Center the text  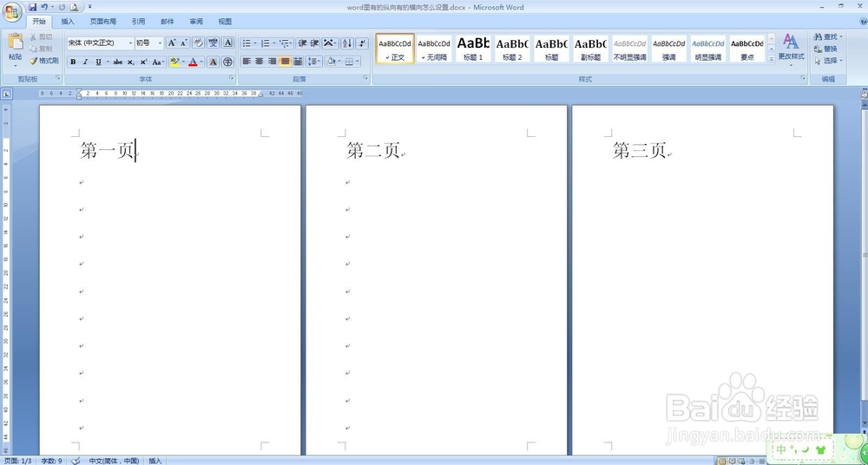point(259,62)
